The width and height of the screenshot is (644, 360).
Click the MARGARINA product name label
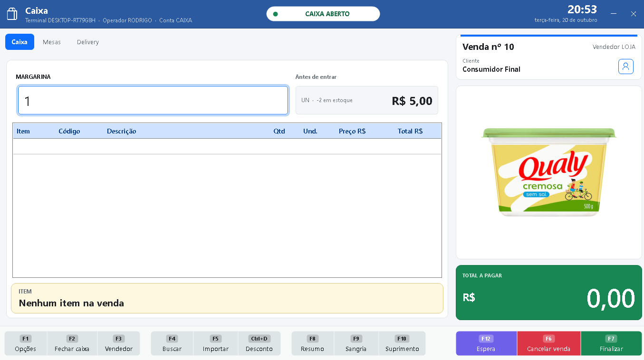[x=33, y=76]
